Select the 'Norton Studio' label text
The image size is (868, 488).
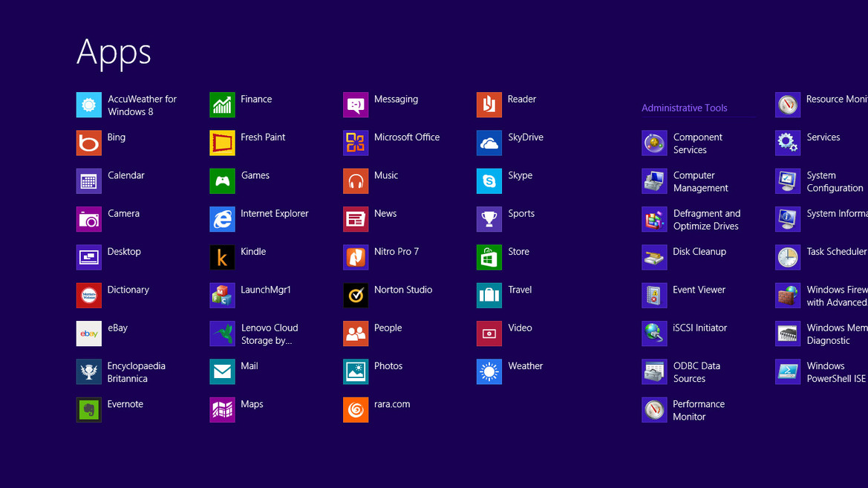[403, 290]
